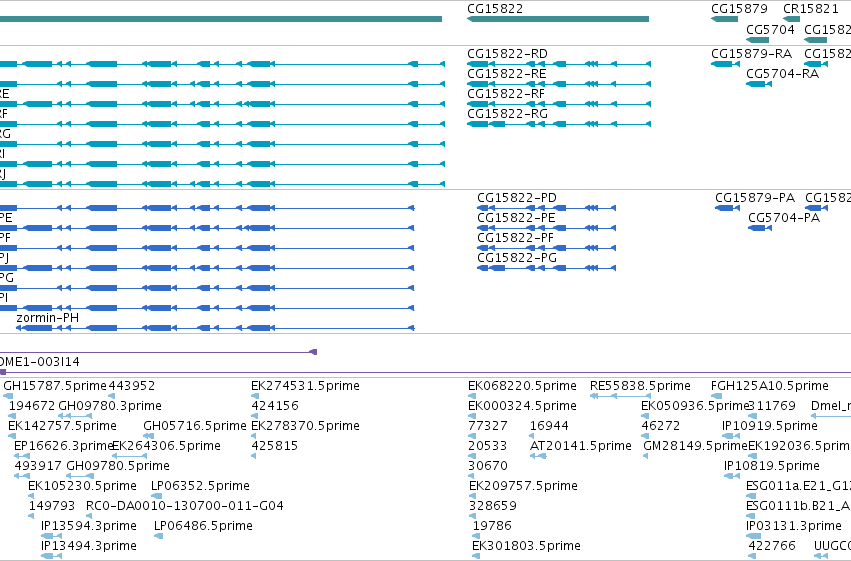
Task: Click EK068220.5prime EST
Action: click(472, 396)
